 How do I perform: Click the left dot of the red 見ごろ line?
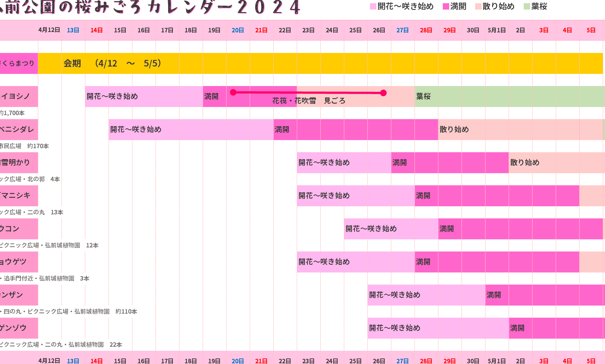tap(233, 92)
